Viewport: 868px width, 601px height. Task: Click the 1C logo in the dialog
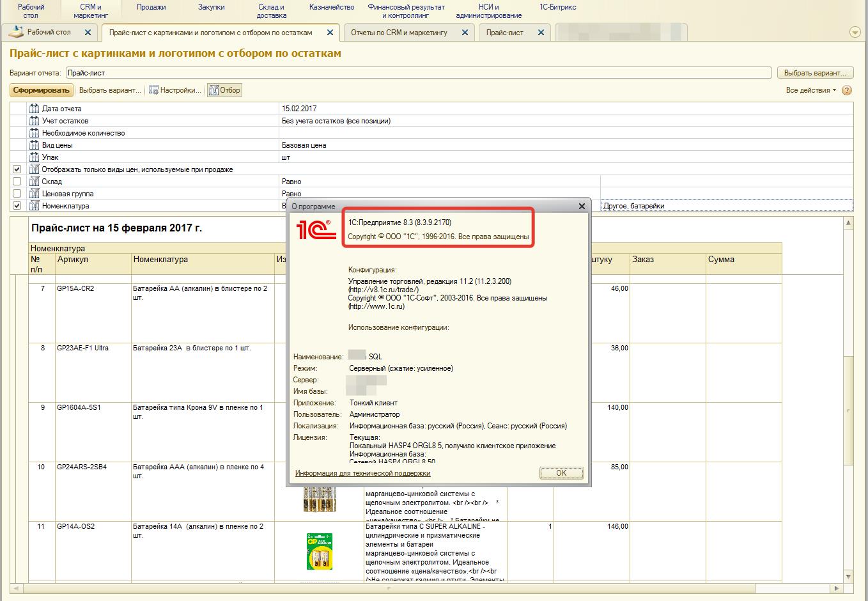pyautogui.click(x=316, y=229)
